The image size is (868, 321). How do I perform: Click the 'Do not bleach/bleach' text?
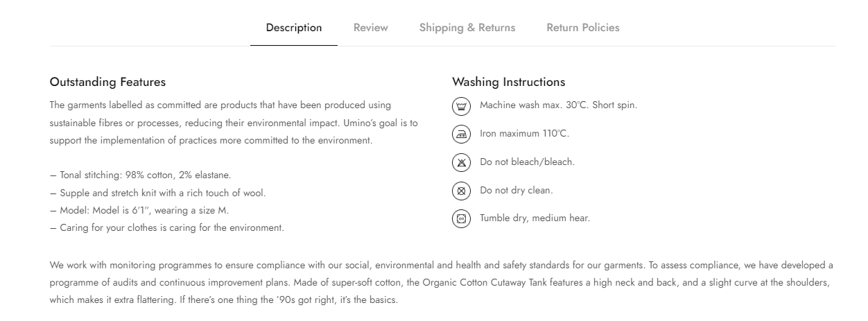coord(527,162)
